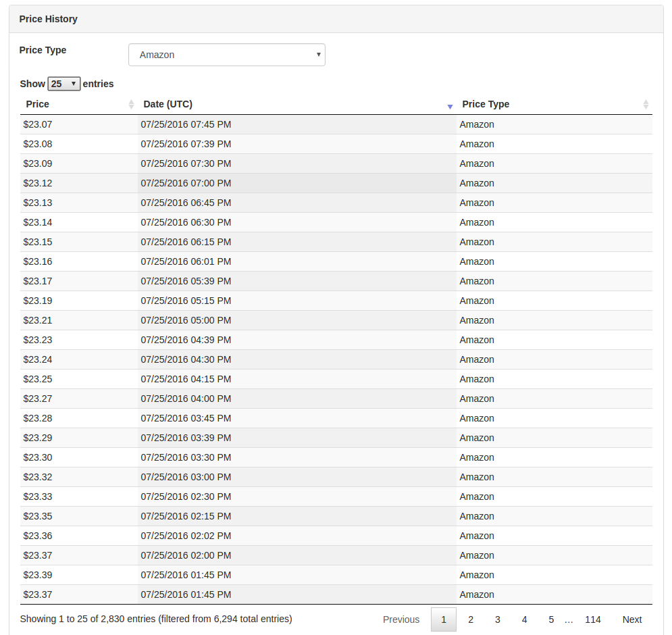Go to pagination page 2
Image resolution: width=672 pixels, height=635 pixels.
click(471, 619)
